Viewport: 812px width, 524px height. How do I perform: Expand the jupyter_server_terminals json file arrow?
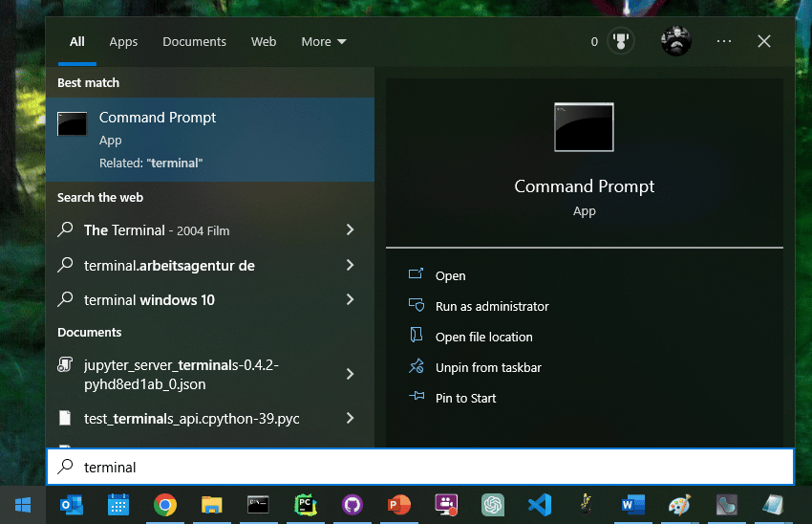pyautogui.click(x=350, y=374)
